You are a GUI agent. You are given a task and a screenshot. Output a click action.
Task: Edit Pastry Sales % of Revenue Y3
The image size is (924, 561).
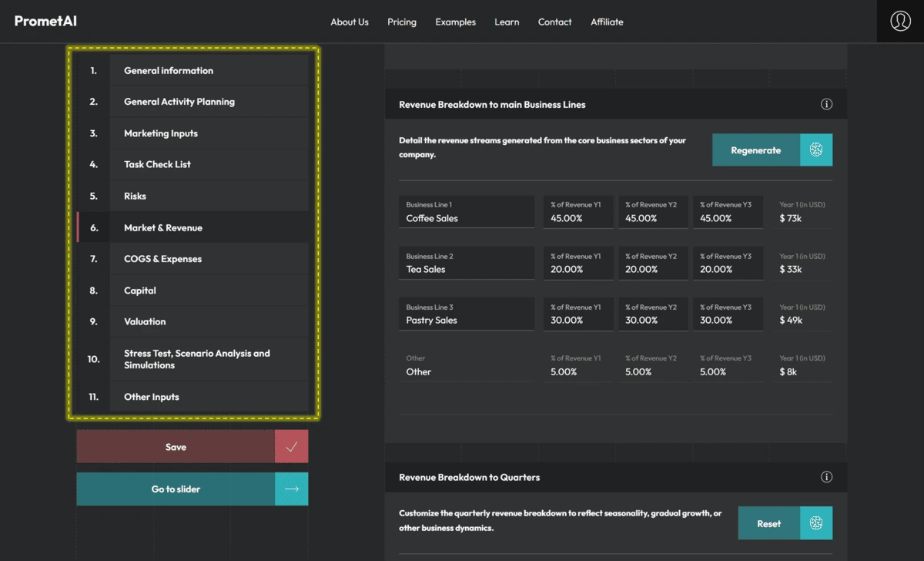pyautogui.click(x=728, y=314)
